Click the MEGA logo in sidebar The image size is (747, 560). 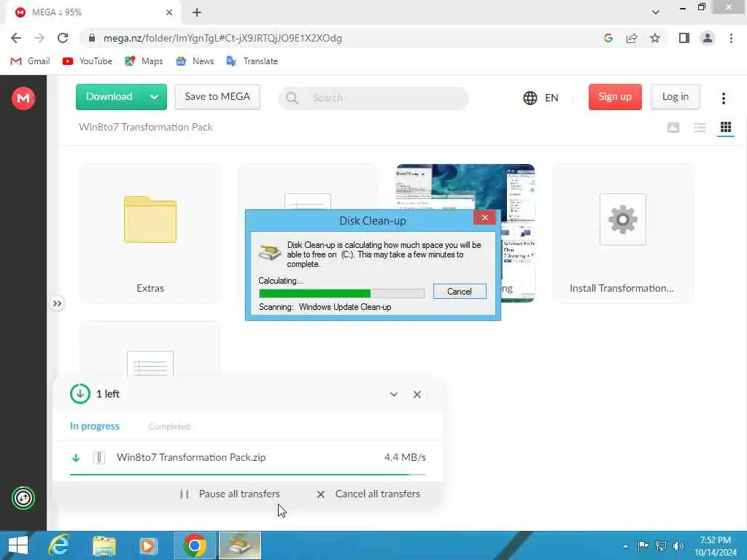[23, 98]
